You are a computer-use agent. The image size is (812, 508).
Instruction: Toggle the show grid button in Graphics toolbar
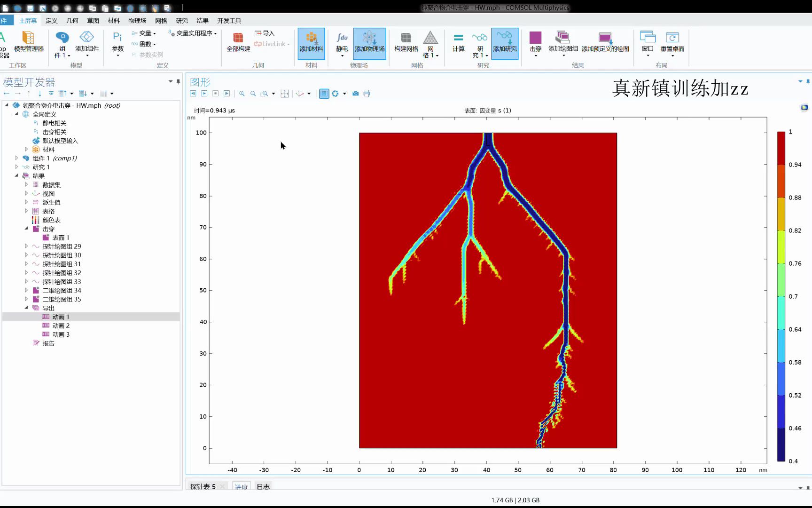(324, 94)
